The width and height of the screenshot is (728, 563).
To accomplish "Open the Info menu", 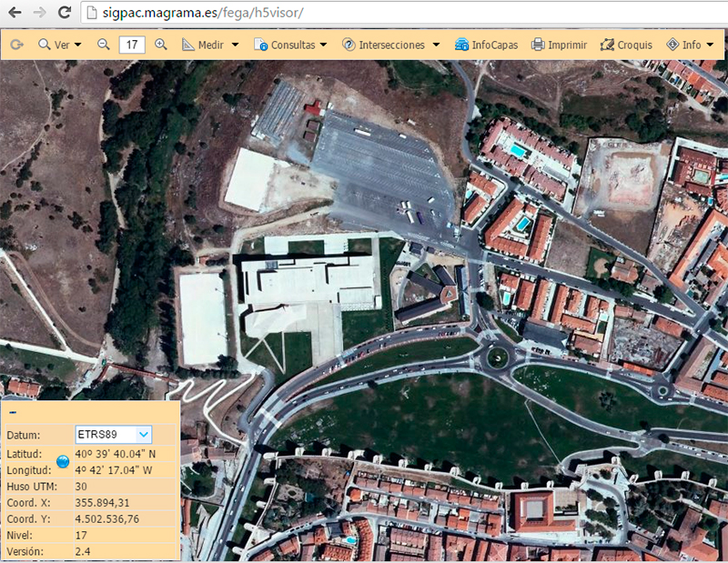I will click(690, 45).
